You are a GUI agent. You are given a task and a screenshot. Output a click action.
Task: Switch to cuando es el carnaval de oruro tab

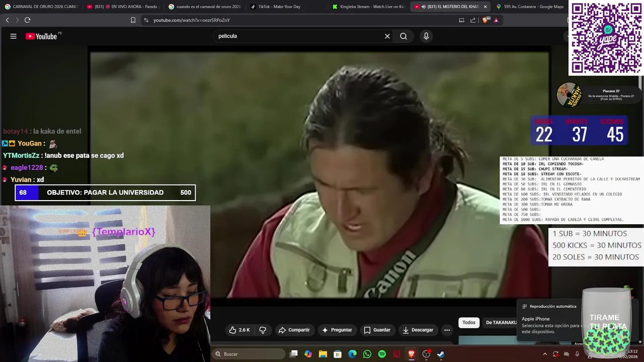(205, 7)
